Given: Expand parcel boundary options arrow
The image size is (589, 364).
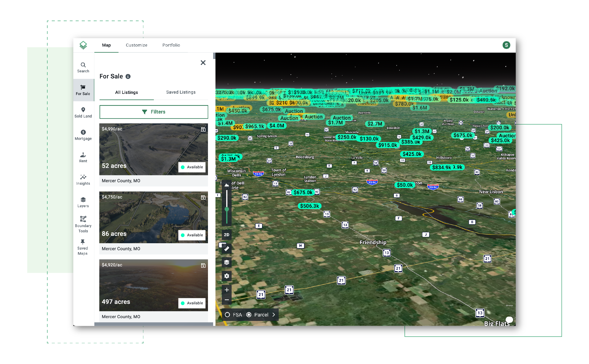Looking at the screenshot, I should tap(274, 314).
